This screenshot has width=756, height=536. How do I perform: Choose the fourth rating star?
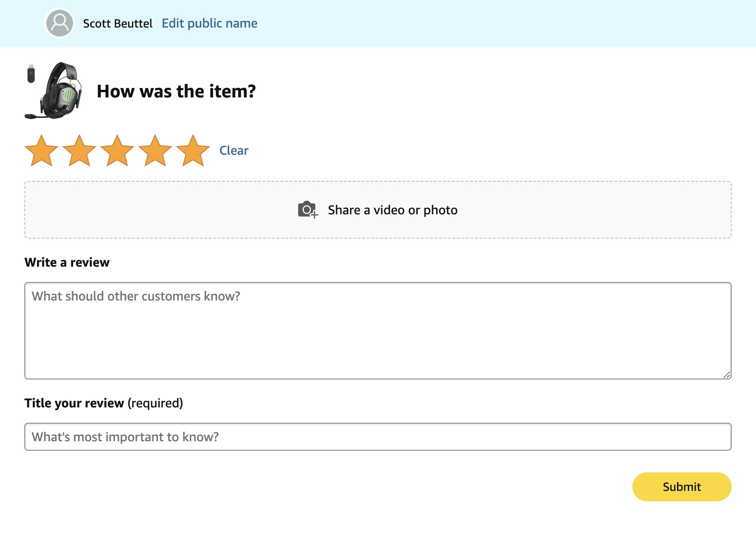pos(155,151)
